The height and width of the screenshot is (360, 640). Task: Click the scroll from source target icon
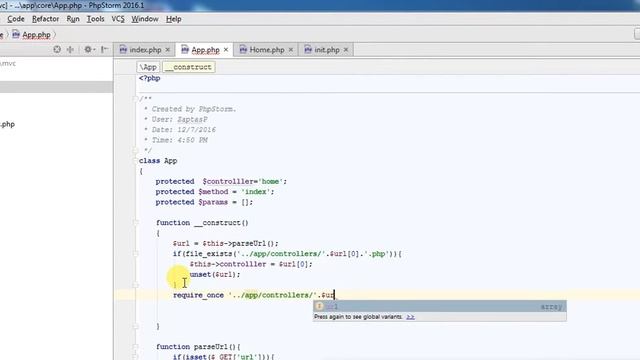[57, 49]
